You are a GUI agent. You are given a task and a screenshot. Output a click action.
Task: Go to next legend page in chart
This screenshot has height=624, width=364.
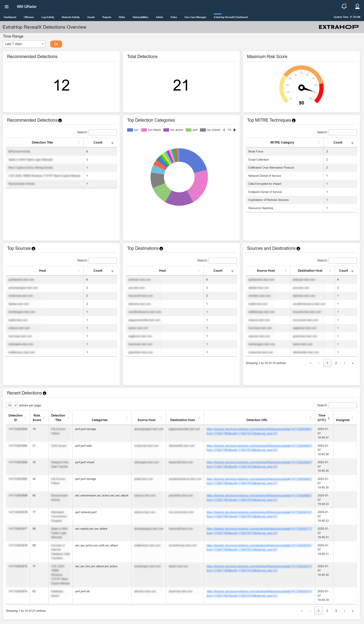(235, 130)
